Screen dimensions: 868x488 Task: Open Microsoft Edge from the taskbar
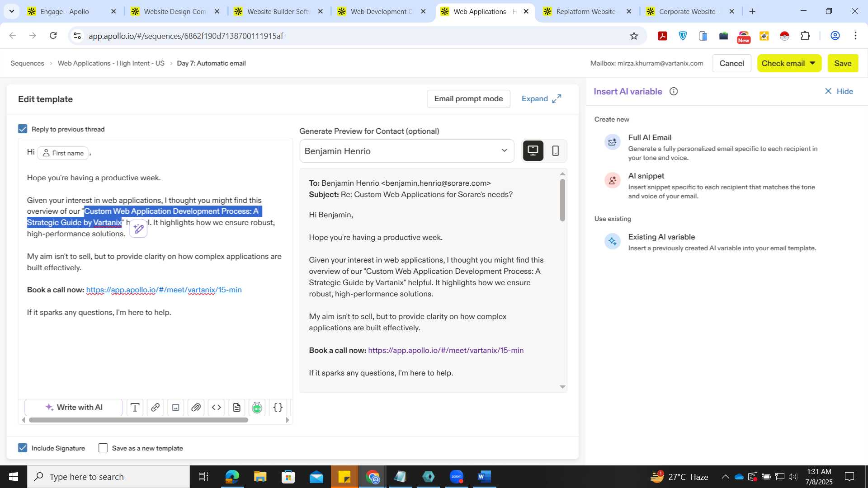tap(232, 477)
